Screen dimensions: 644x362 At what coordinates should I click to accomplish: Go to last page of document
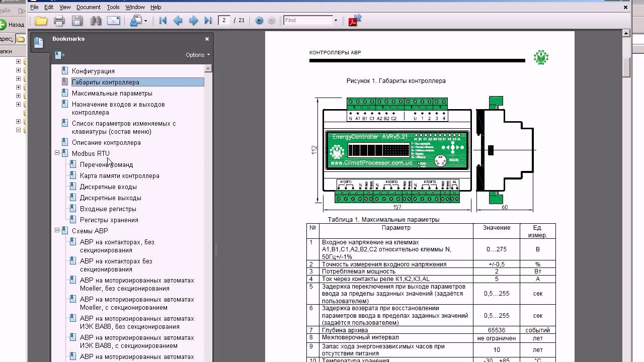click(208, 21)
